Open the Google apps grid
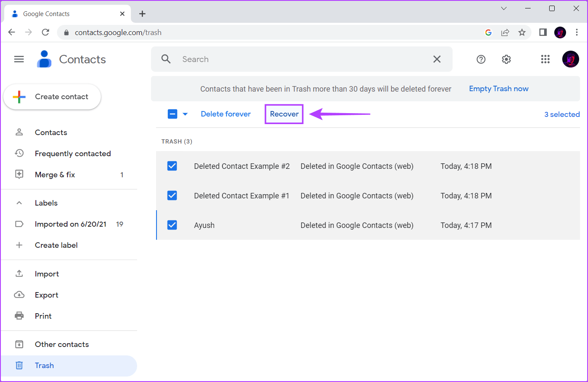Viewport: 588px width, 382px height. pos(545,60)
